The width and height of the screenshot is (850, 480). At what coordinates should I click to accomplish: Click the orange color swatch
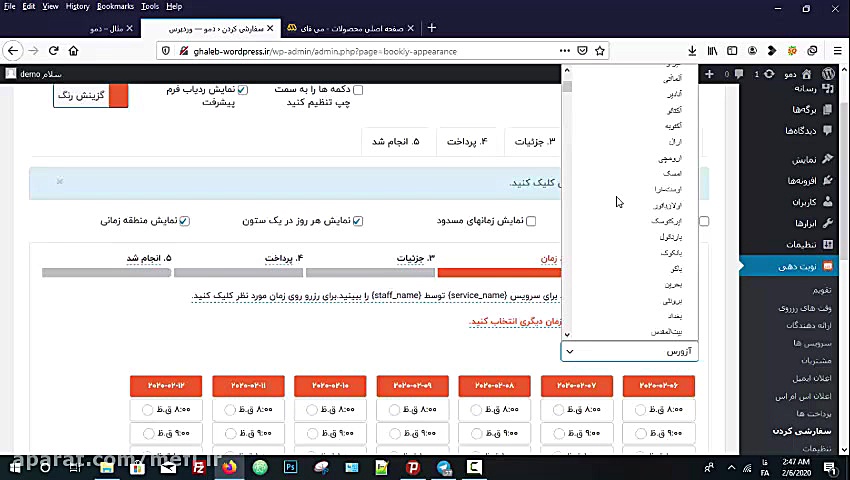(x=119, y=95)
